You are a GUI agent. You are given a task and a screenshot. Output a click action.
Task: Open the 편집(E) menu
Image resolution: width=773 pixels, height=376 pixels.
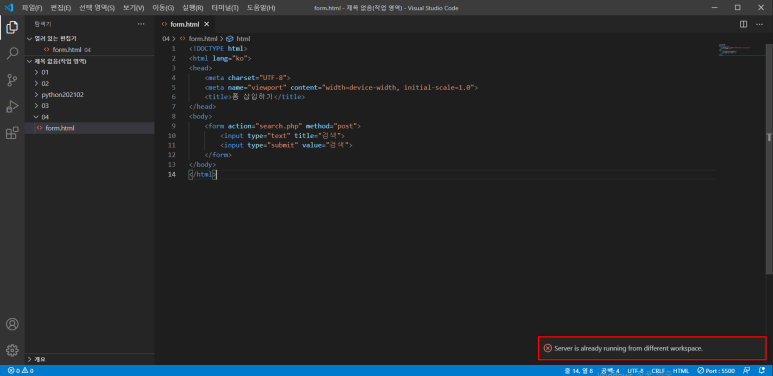pyautogui.click(x=61, y=8)
